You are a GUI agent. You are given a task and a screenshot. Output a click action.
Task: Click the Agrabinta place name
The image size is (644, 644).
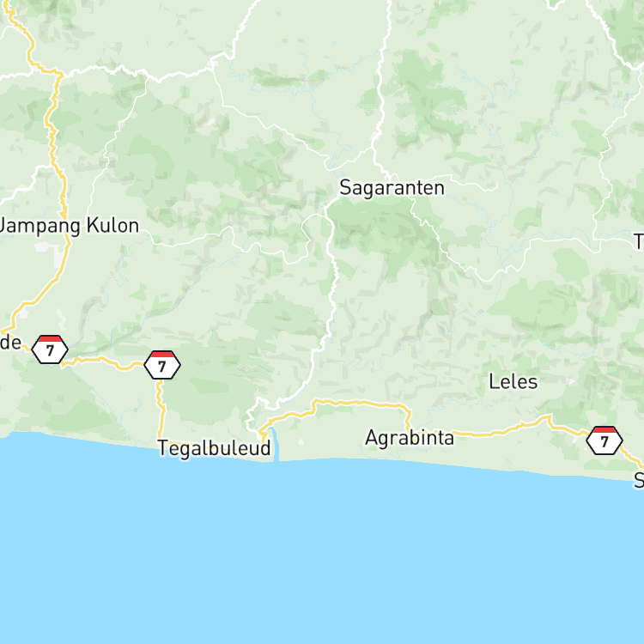[410, 438]
